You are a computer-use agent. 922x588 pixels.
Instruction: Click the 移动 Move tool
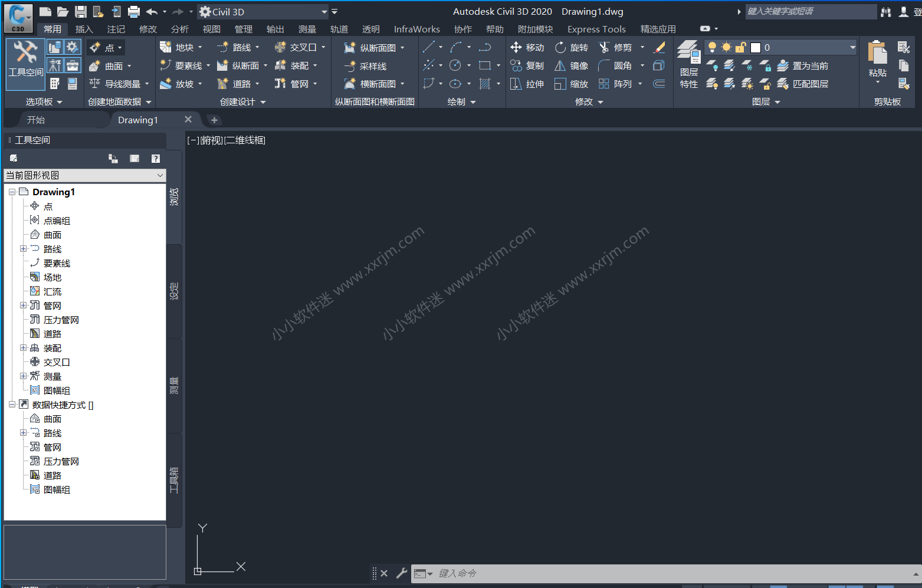tap(527, 47)
